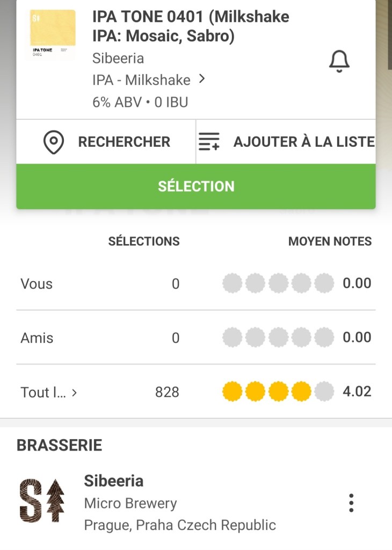This screenshot has height=550, width=392.
Task: Tap the Prague, Praha Czech Republic location
Action: tap(180, 525)
